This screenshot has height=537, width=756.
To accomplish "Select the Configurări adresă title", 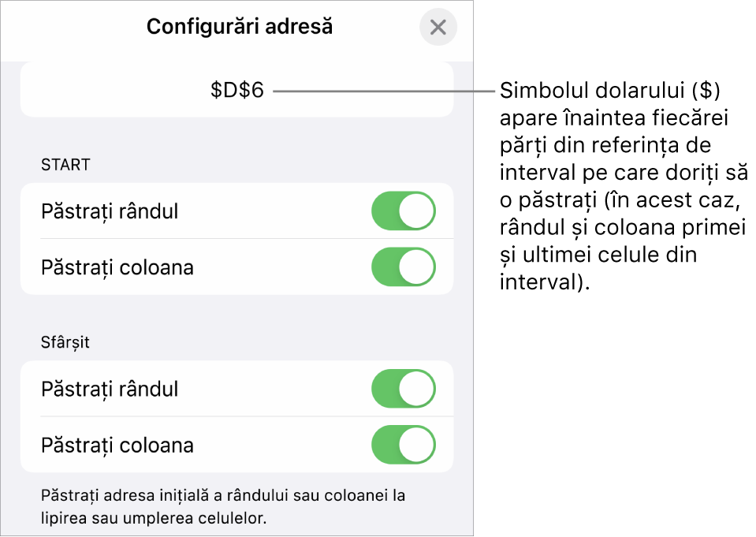I will 239,26.
